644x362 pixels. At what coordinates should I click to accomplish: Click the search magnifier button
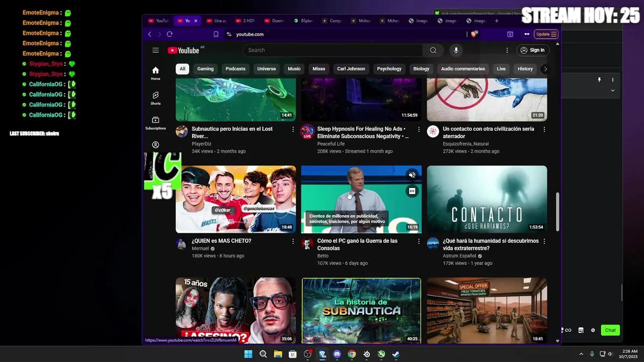click(433, 50)
